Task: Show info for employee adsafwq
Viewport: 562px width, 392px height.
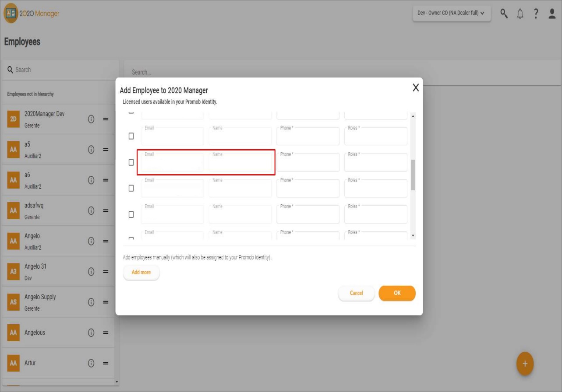Action: [92, 210]
